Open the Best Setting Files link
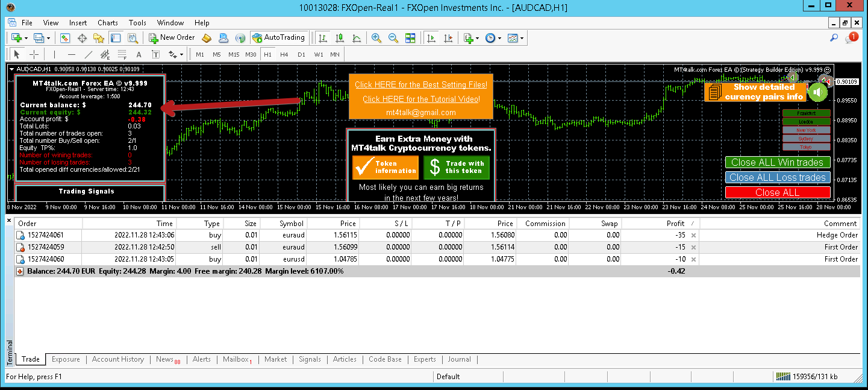Image resolution: width=868 pixels, height=390 pixels. pyautogui.click(x=420, y=85)
